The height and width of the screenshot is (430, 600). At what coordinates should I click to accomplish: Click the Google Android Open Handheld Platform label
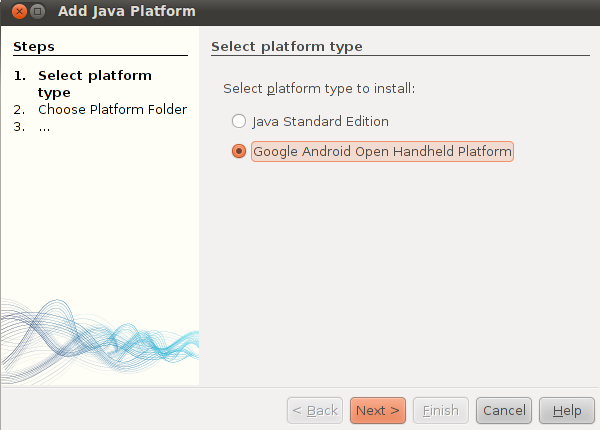[382, 151]
